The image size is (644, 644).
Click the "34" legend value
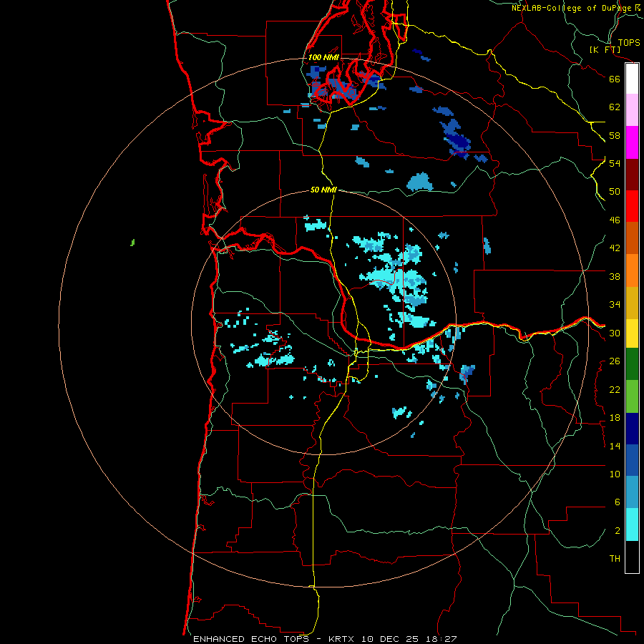click(x=615, y=305)
